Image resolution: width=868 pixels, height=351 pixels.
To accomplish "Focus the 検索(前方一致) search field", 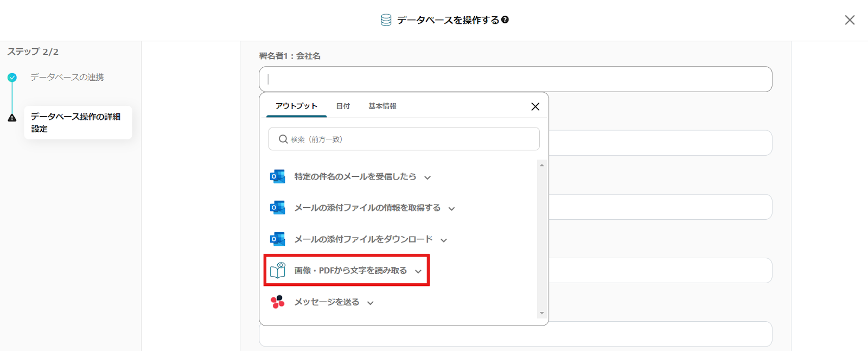I will 404,139.
